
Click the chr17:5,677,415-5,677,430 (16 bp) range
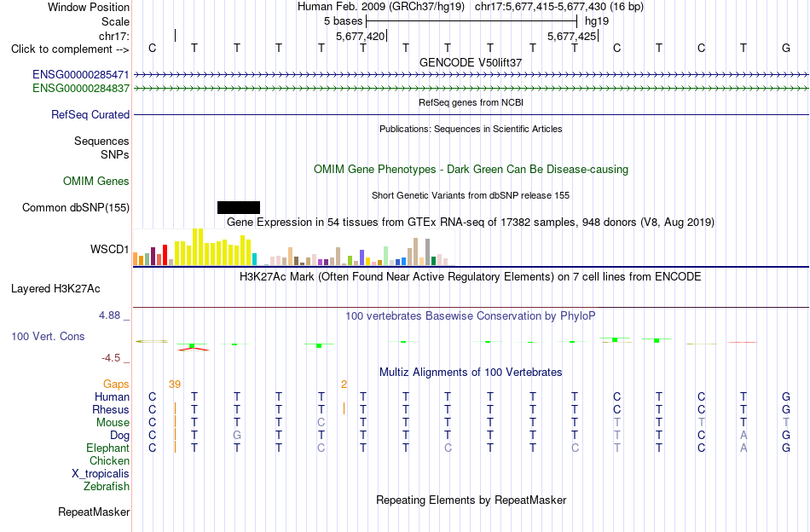(x=559, y=7)
